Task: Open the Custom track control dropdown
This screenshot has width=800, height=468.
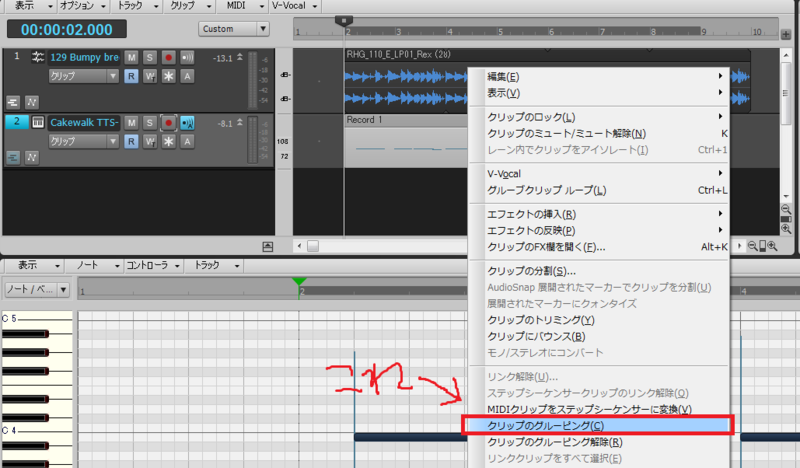Action: [x=234, y=29]
